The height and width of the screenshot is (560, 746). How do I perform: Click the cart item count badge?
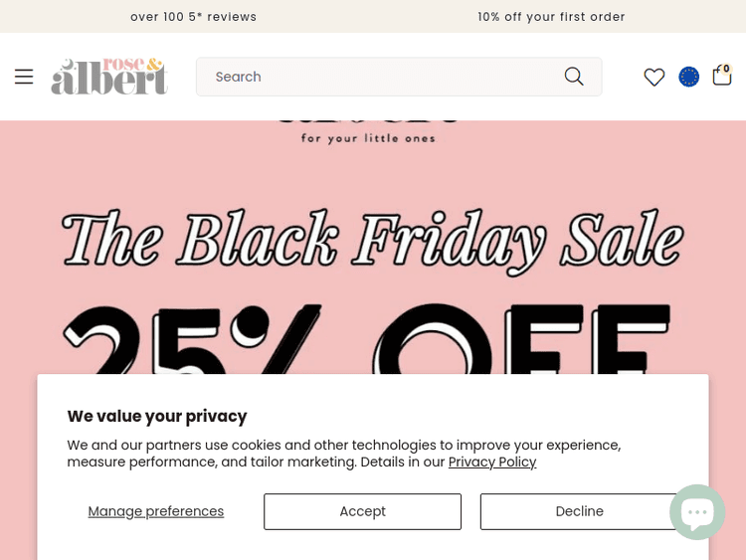[726, 69]
